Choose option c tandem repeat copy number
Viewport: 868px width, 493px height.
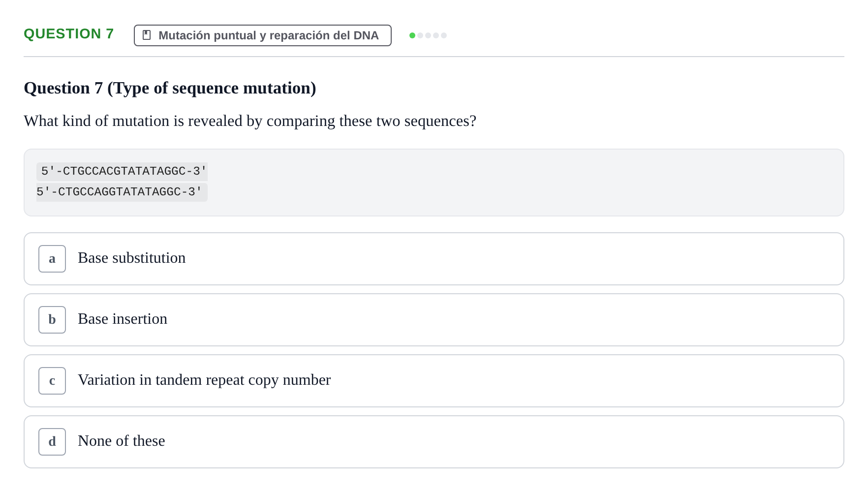pyautogui.click(x=434, y=381)
